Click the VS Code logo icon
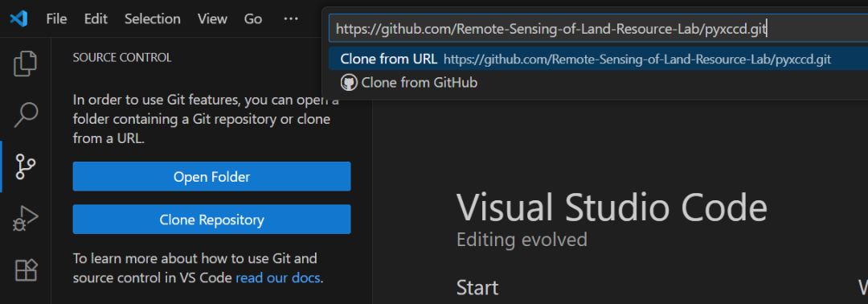 click(18, 18)
